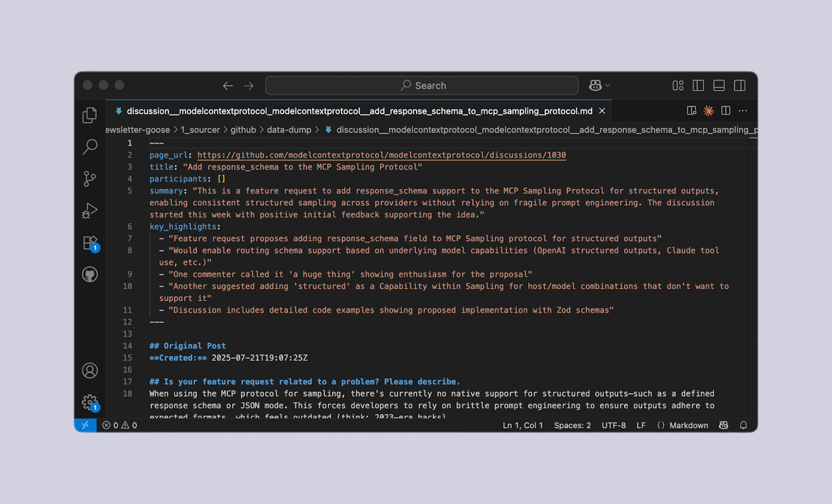Screen dimensions: 832x504
Task: Open the Copilot status icon
Action: coord(723,425)
